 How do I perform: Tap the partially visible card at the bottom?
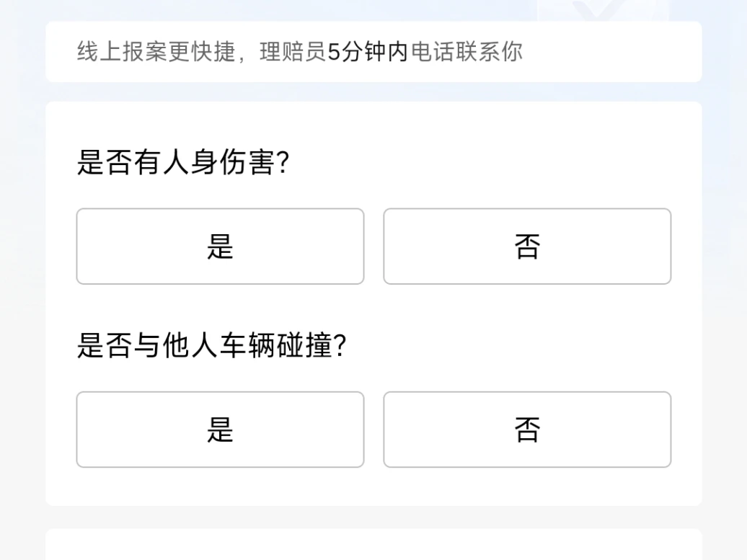click(373, 546)
